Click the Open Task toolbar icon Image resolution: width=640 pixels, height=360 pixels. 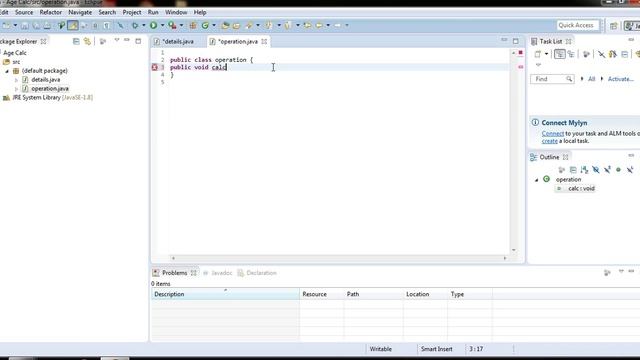[x=236, y=25]
